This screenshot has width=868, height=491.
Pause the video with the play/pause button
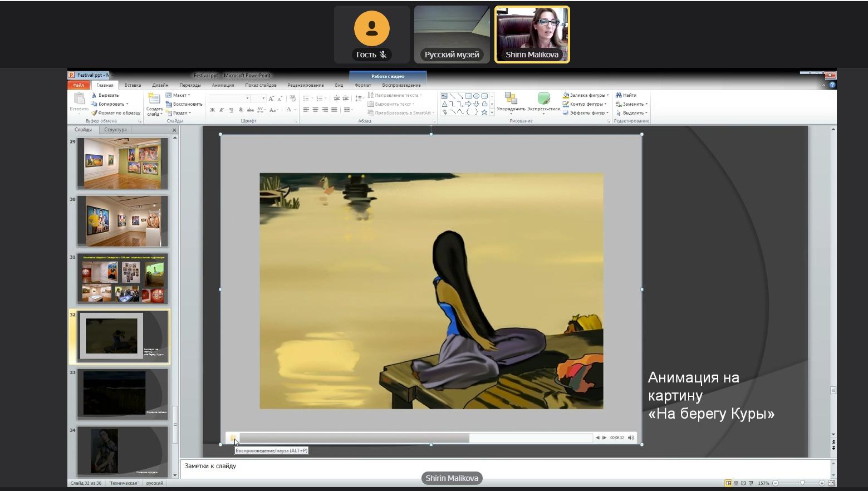(x=233, y=438)
